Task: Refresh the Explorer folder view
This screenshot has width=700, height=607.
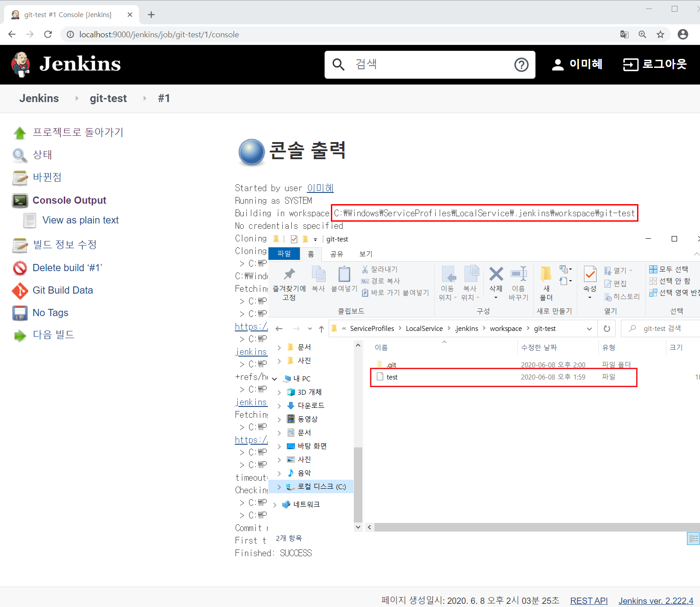Action: click(607, 329)
